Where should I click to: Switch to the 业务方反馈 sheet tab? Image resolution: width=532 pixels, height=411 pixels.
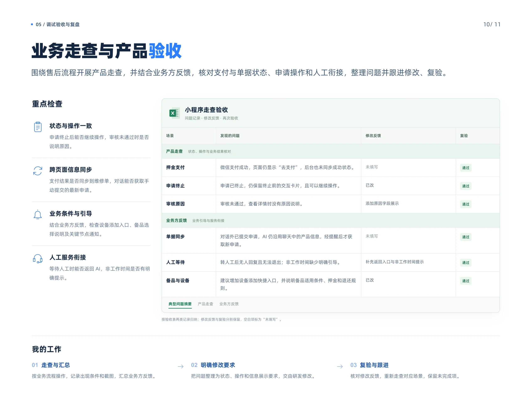click(x=229, y=304)
